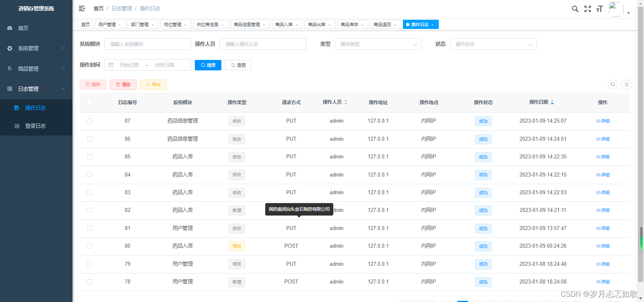
Task: Click the 商品管理 sidebar icon
Action: pyautogui.click(x=10, y=69)
